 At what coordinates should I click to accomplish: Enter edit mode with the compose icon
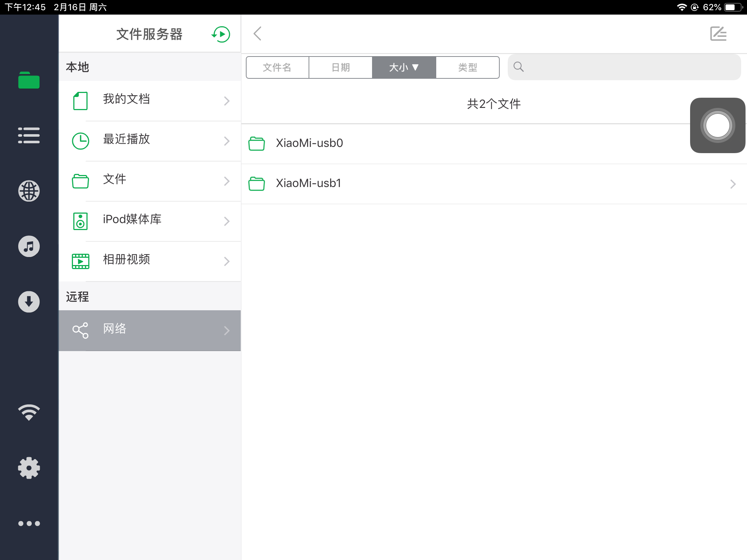[x=718, y=34]
